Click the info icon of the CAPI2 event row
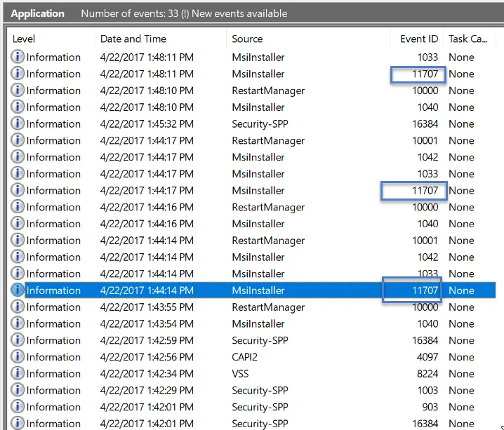Viewport: 504px width, 430px height. pos(18,357)
